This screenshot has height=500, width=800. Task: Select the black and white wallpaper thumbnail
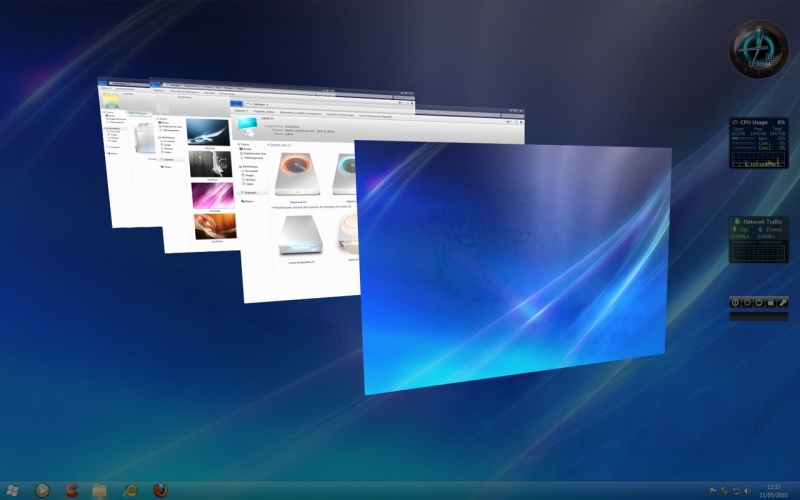pyautogui.click(x=210, y=164)
